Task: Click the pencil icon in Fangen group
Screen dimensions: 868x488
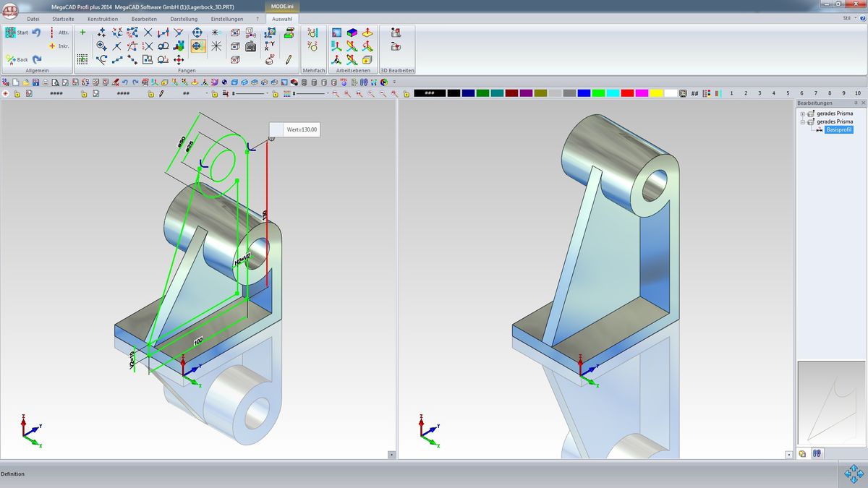Action: point(289,59)
